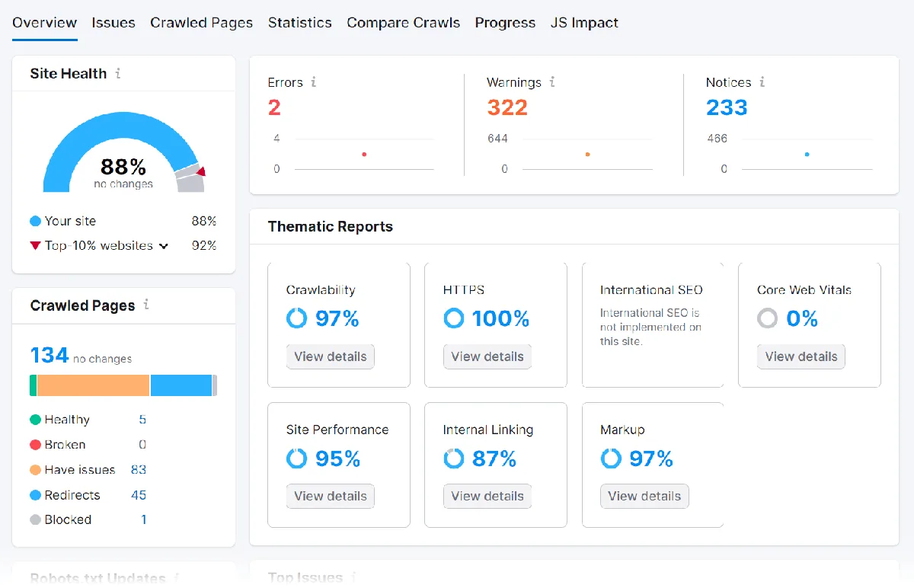View details for HTTPS

(487, 356)
